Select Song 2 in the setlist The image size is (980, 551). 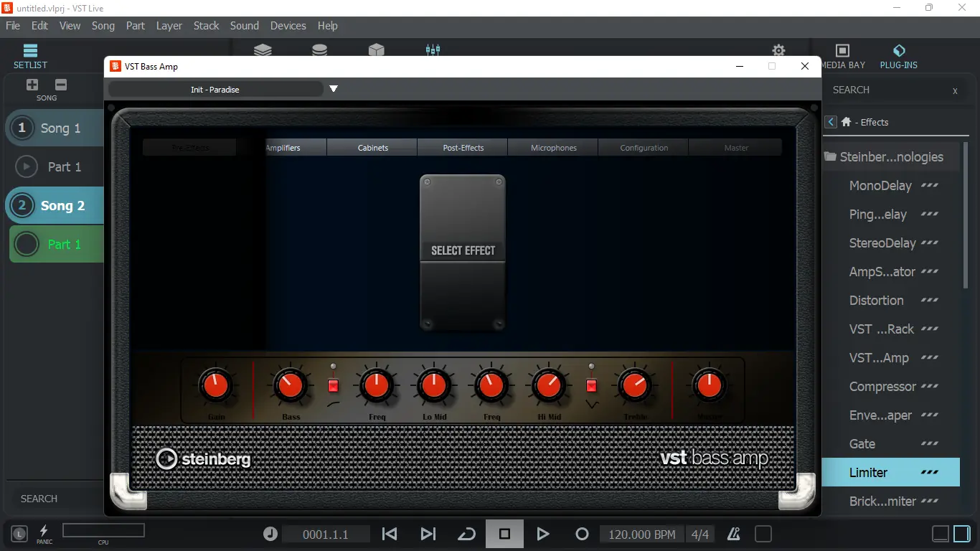[55, 206]
